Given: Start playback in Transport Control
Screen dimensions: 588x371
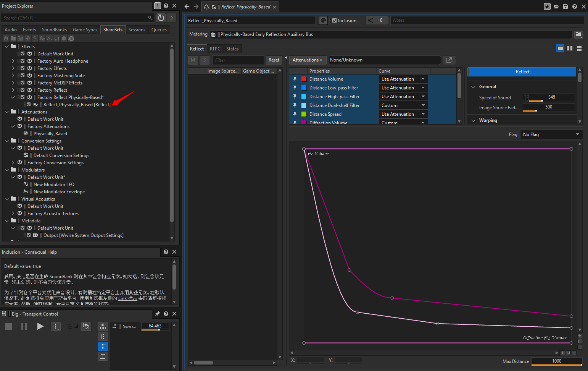Looking at the screenshot, I should 40,326.
